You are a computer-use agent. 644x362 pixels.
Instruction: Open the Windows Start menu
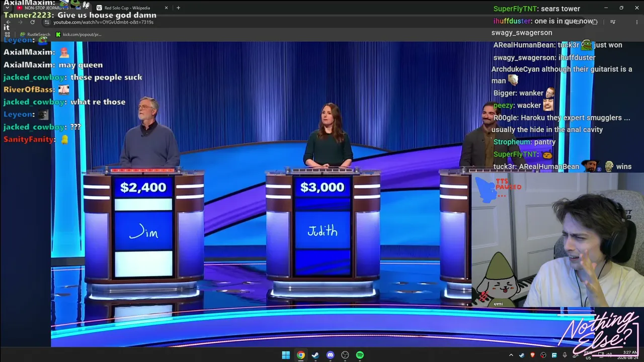(x=286, y=355)
